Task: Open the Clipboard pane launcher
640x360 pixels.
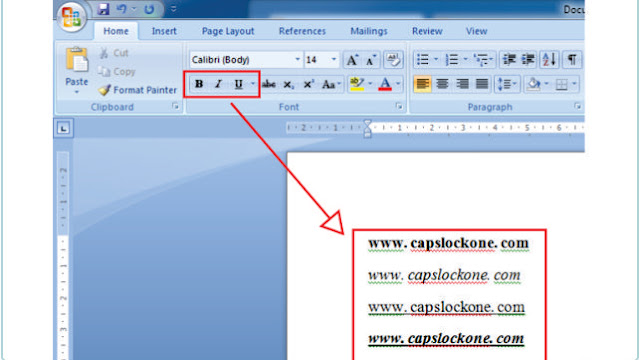Action: (x=176, y=107)
